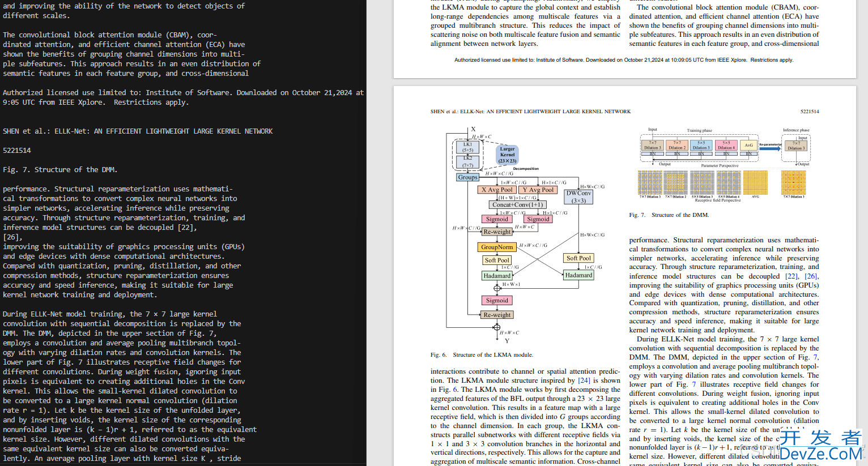Click the bottom 'Re-weight' block above output Y
Screen dimensions: 868x466
(497, 315)
